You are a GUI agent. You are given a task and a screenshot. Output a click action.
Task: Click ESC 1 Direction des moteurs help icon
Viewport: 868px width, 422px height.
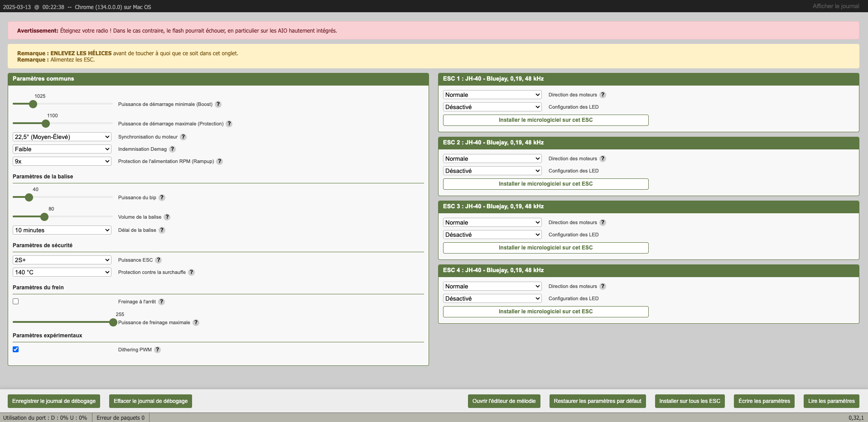pyautogui.click(x=603, y=95)
